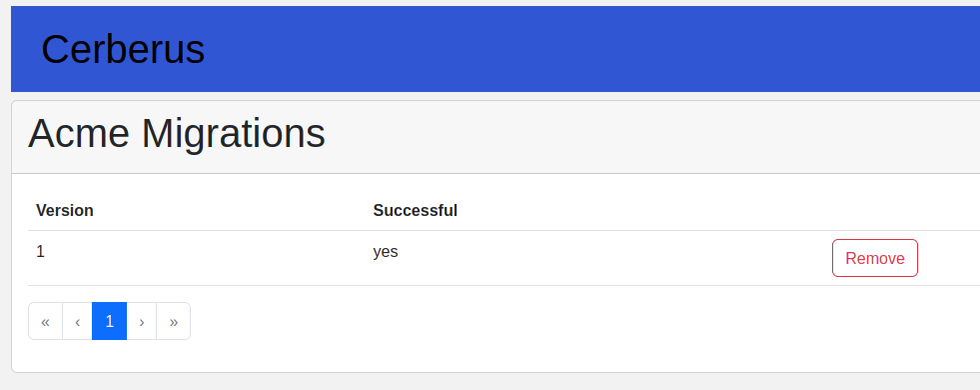Click the Successful column header
Screen dimensions: 980x390
click(415, 210)
